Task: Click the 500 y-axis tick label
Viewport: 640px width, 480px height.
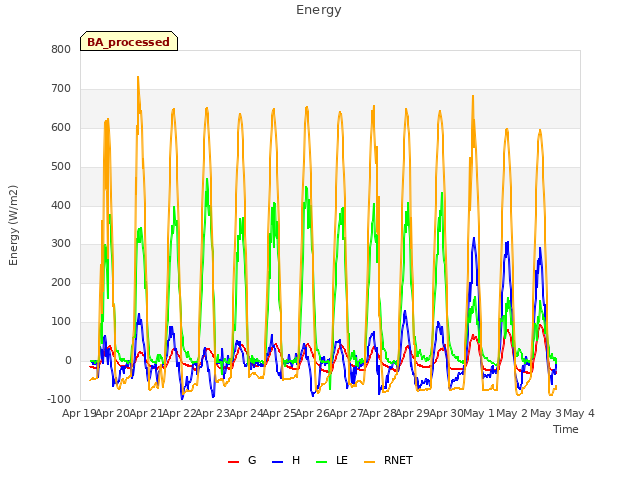Action: (x=61, y=166)
